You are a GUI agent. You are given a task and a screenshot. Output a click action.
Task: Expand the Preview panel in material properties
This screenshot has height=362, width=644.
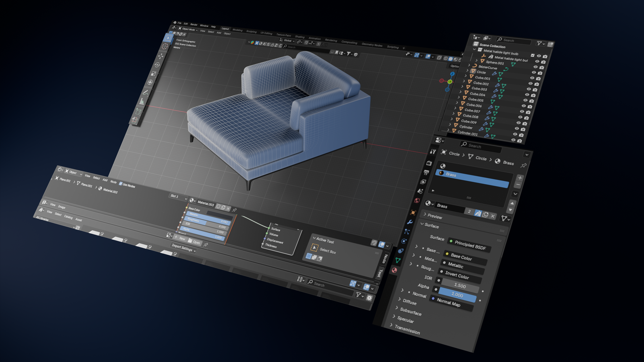[434, 217]
